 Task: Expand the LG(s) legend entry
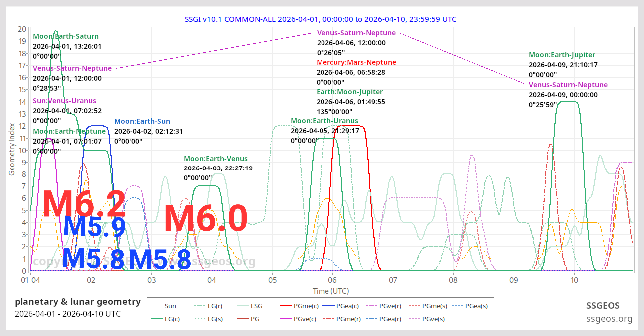click(199, 318)
